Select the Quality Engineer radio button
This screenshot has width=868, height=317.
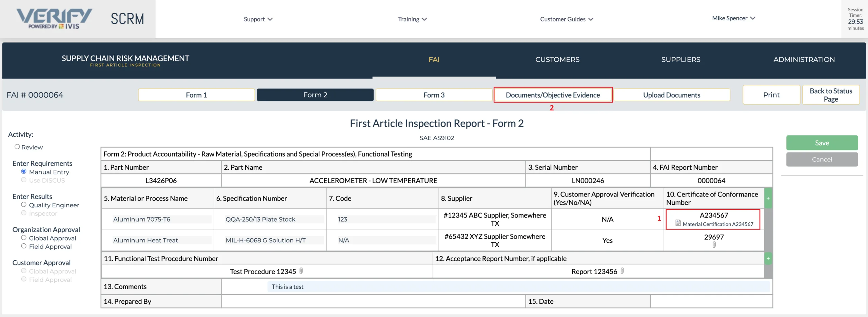click(24, 204)
